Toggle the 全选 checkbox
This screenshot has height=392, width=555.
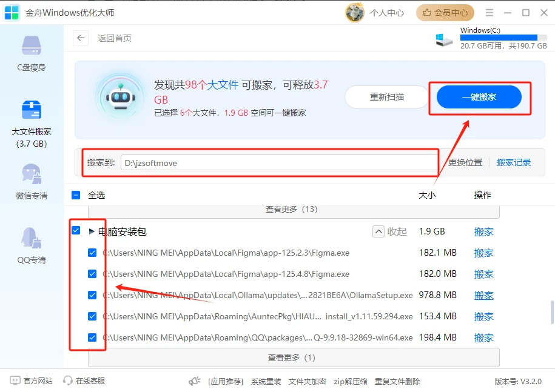76,195
